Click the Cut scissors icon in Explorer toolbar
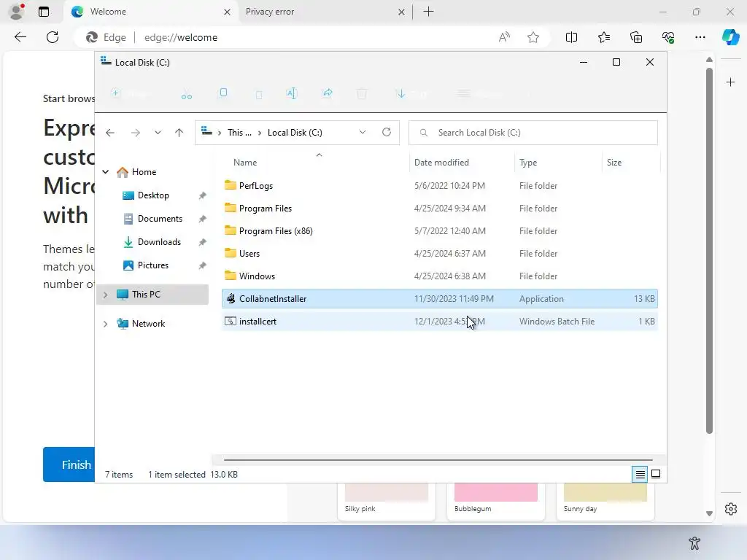Screen dimensions: 747x560 pyautogui.click(x=186, y=94)
